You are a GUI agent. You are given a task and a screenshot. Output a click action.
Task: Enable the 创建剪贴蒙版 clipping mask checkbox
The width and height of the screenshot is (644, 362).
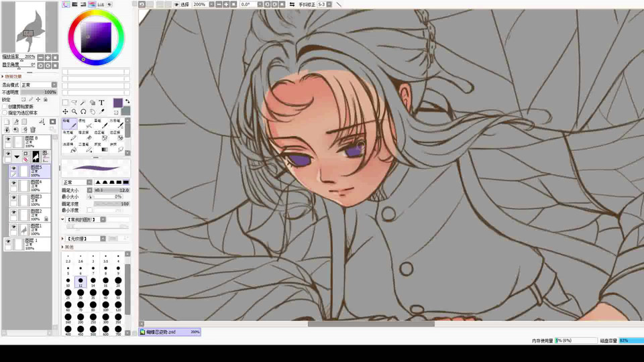[x=5, y=107]
